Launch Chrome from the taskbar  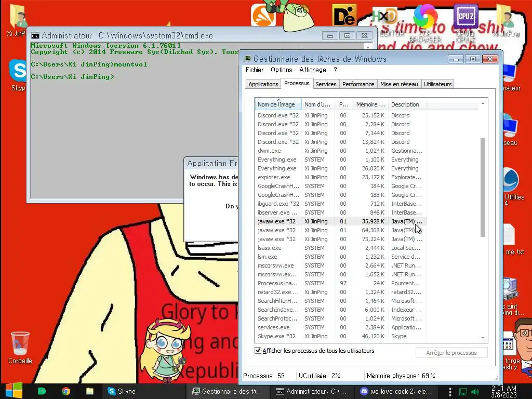66,391
